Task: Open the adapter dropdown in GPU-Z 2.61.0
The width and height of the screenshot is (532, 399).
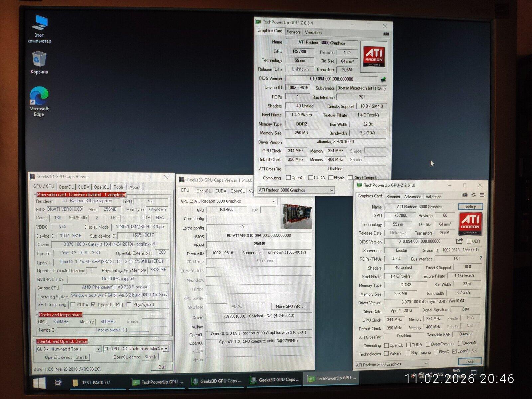Action: [x=392, y=364]
